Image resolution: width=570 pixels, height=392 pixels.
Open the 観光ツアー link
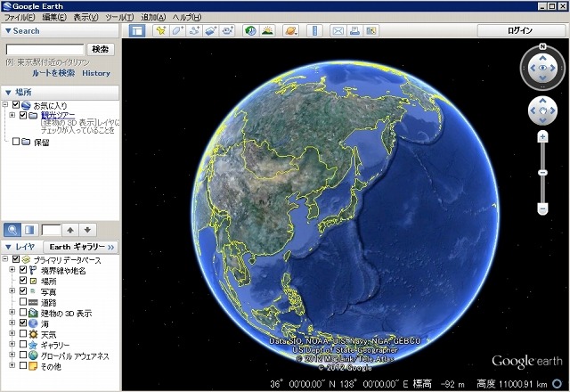58,115
